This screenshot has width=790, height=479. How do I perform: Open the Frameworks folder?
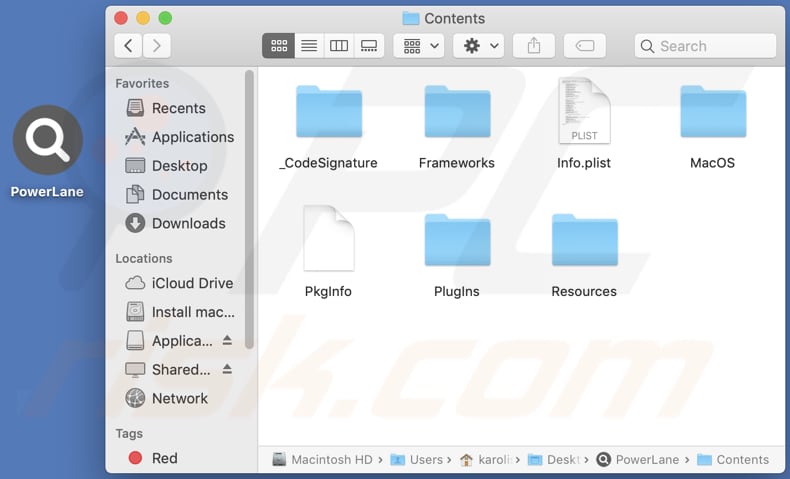[456, 112]
